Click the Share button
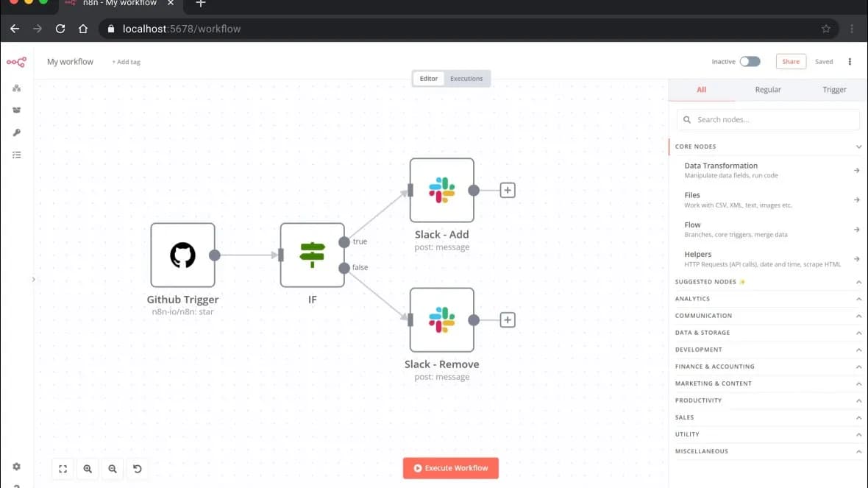 coord(791,62)
